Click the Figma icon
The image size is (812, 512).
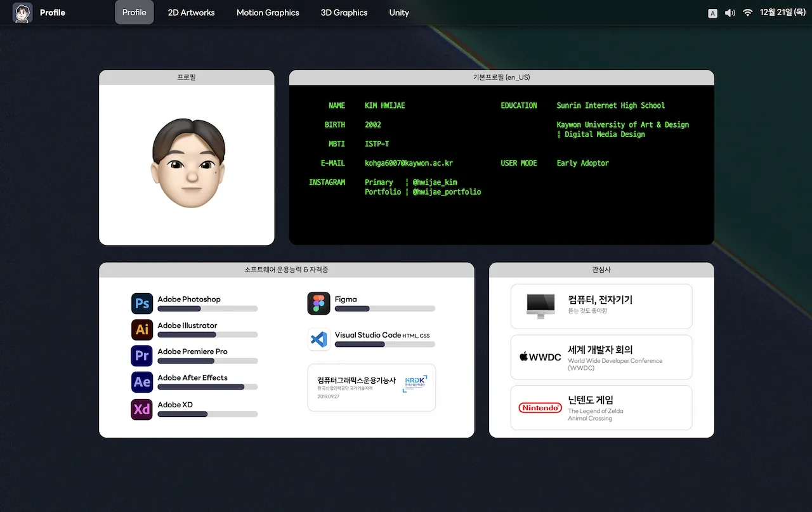[318, 303]
